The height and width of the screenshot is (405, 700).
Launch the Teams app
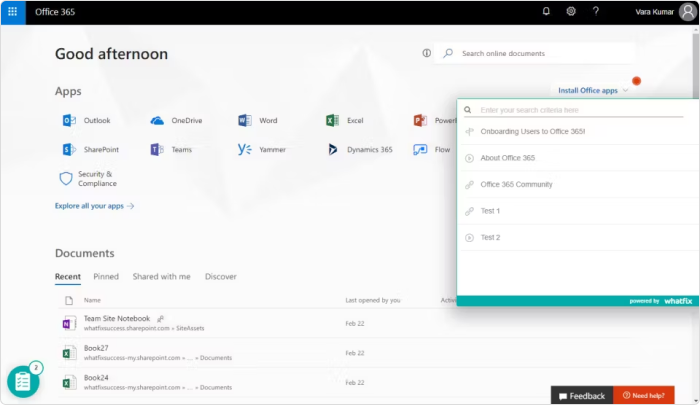pyautogui.click(x=171, y=150)
